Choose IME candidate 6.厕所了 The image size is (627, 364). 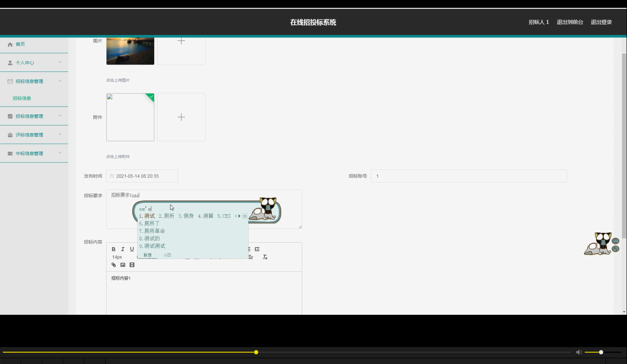pyautogui.click(x=149, y=223)
